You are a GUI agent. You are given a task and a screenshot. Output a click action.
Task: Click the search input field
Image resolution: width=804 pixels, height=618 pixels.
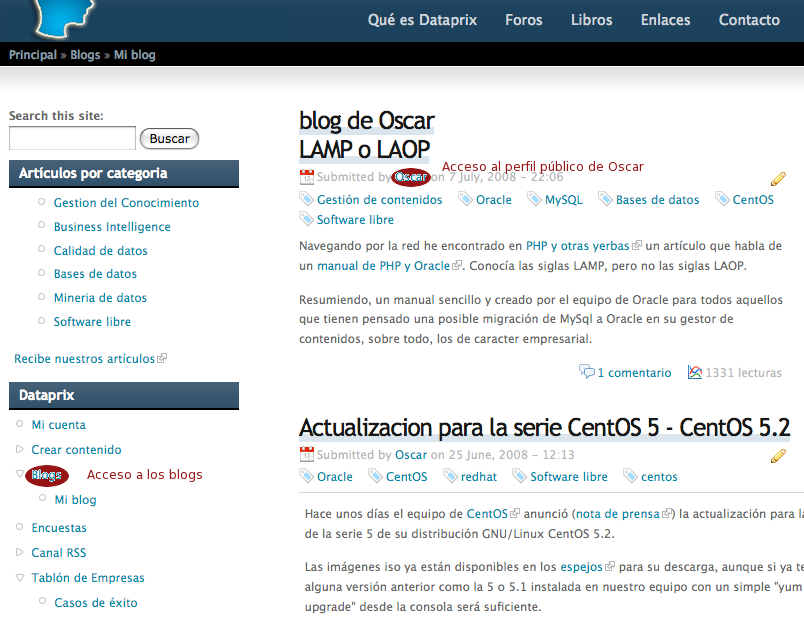pyautogui.click(x=72, y=138)
